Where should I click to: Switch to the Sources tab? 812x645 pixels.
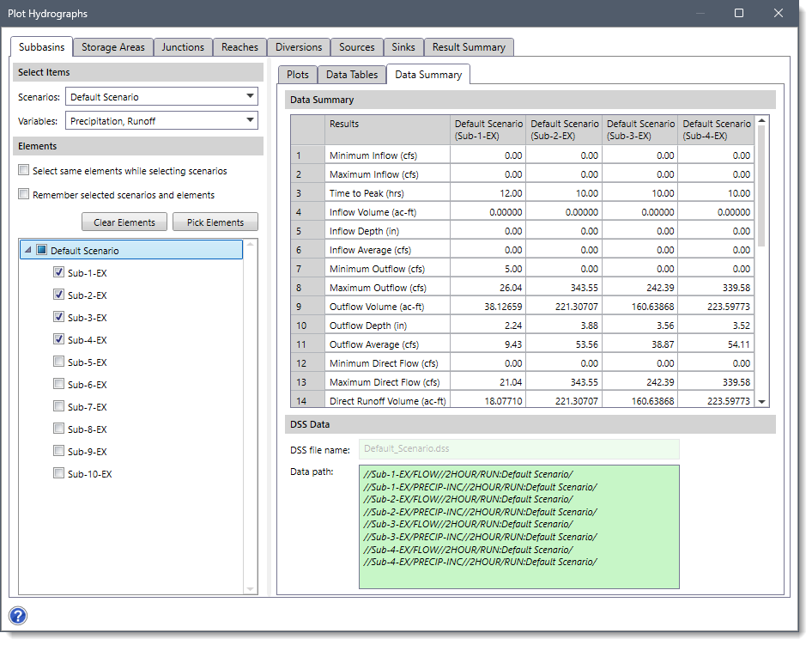tap(357, 47)
